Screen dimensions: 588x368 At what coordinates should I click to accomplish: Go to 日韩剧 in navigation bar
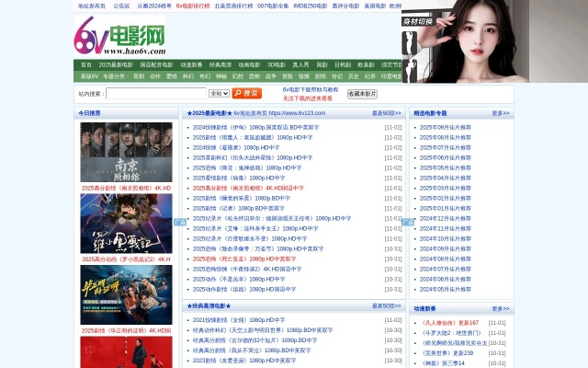[343, 65]
